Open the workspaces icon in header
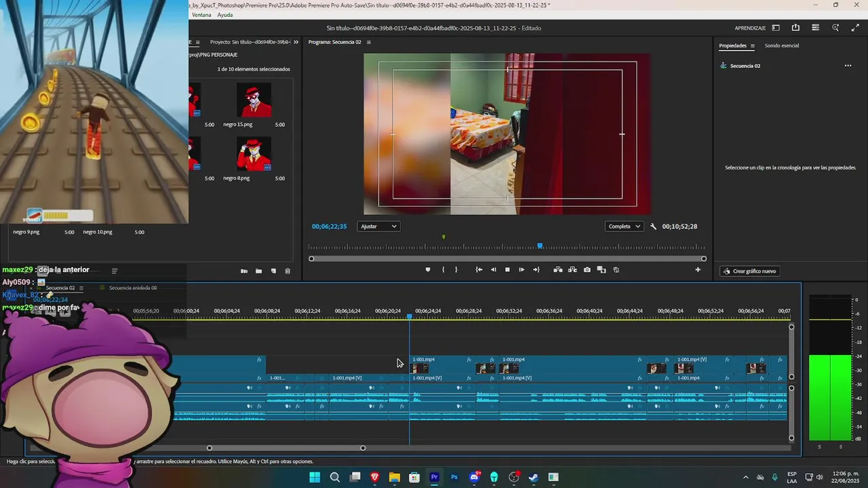Viewport: 868px width, 488px height. [x=776, y=28]
